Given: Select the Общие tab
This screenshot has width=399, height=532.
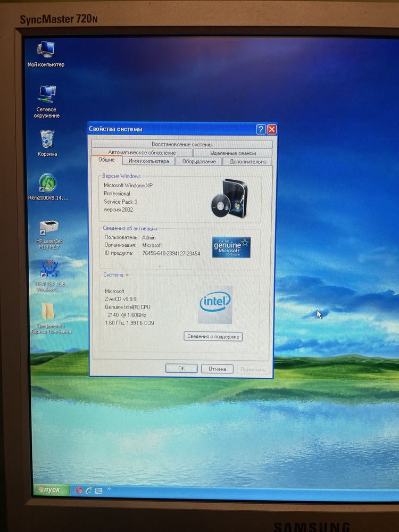Looking at the screenshot, I should tap(106, 160).
